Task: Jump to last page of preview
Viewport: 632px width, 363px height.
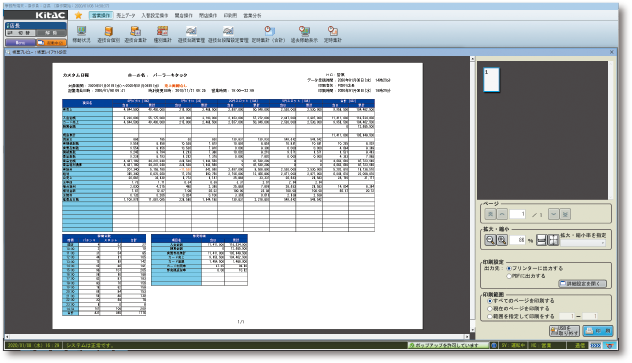Action: (x=565, y=214)
